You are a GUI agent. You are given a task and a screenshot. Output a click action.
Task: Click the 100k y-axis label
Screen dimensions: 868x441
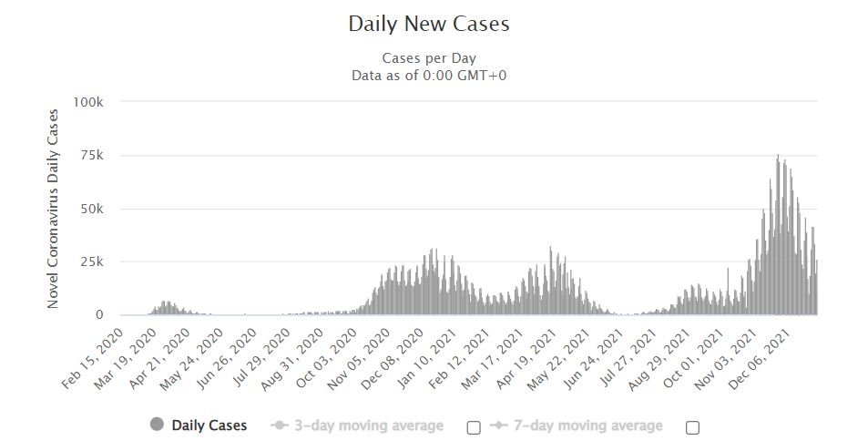pos(88,102)
